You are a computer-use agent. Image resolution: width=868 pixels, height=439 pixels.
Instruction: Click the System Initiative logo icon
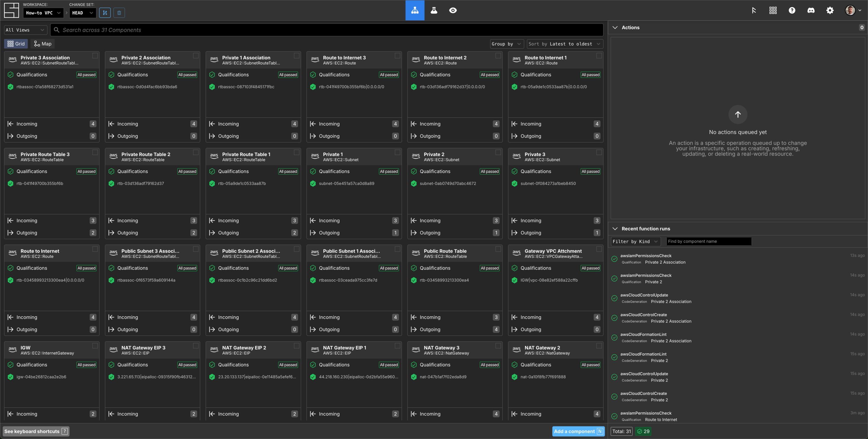[12, 10]
